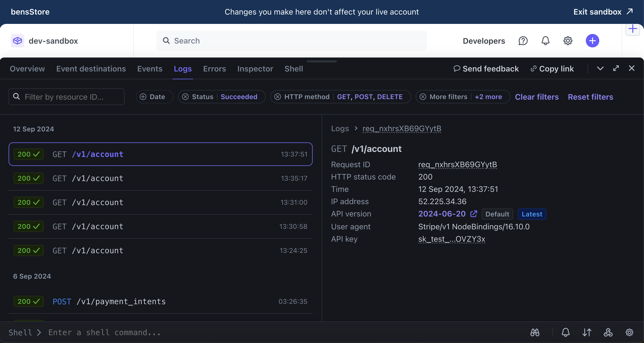Click the Request ID value req_nxhrsXB69GYytB
The width and height of the screenshot is (644, 343).
(458, 164)
